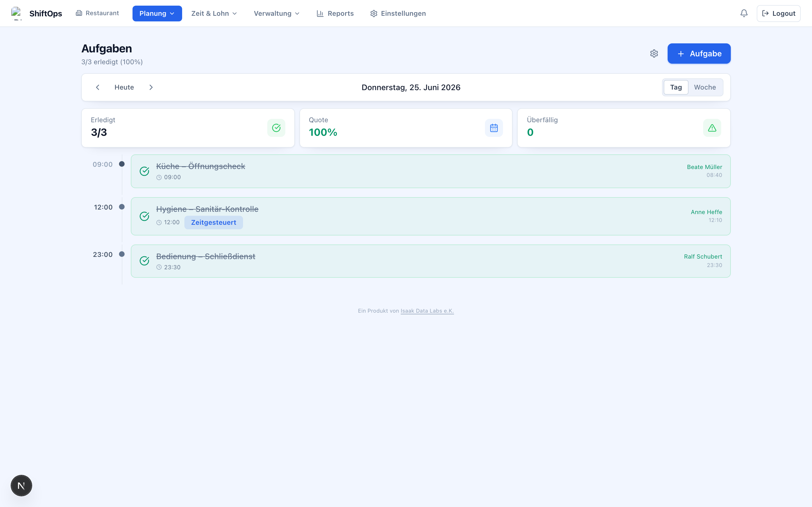Open the notifications bell
The height and width of the screenshot is (507, 812).
click(743, 14)
